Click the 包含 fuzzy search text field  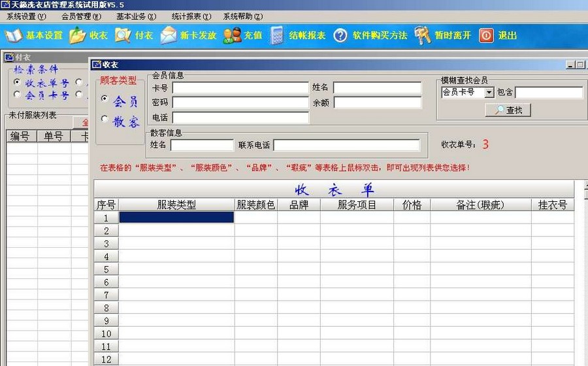(549, 92)
